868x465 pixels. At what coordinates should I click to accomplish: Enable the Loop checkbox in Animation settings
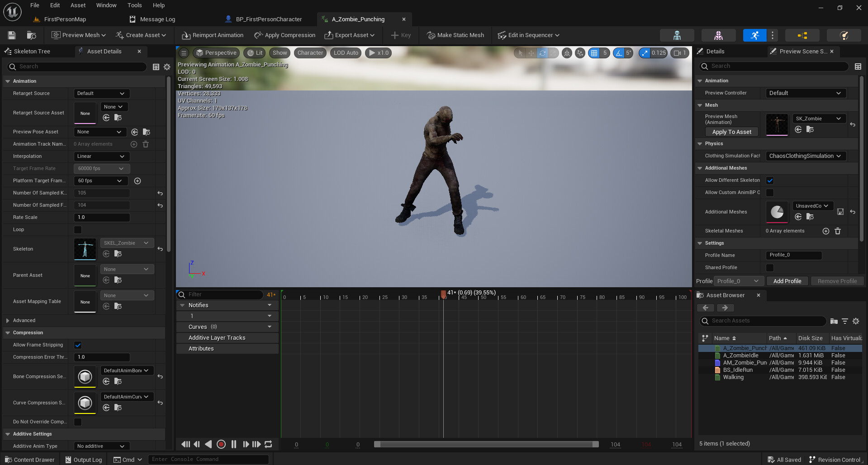click(77, 229)
